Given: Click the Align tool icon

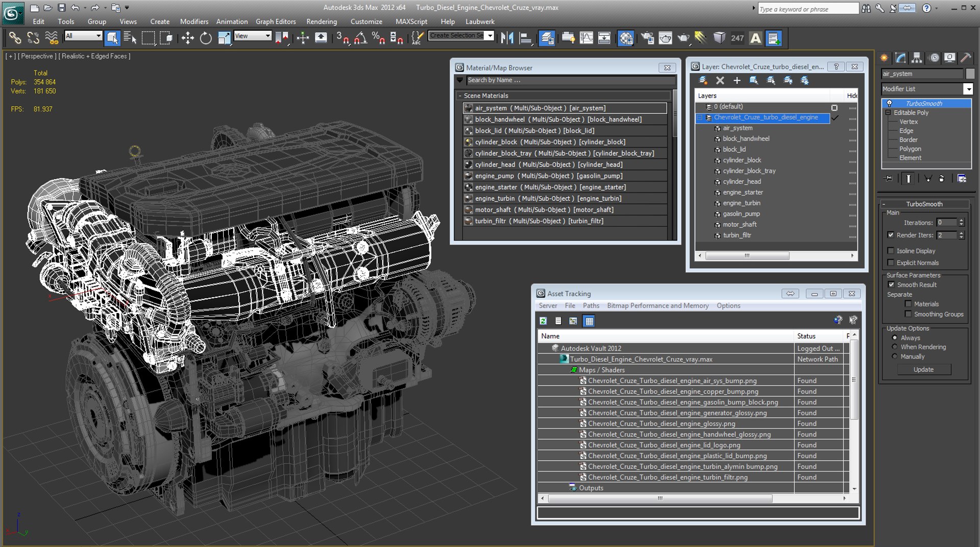Looking at the screenshot, I should (525, 38).
